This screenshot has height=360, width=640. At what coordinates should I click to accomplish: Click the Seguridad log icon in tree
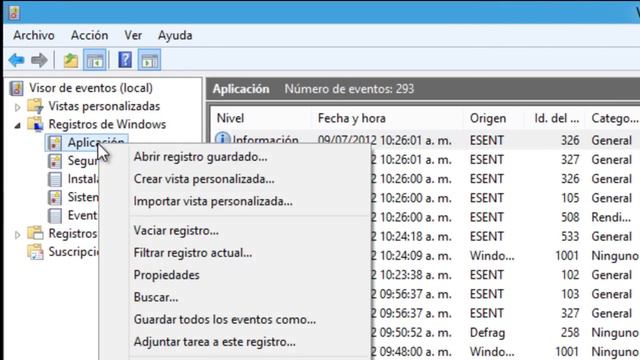[x=54, y=161]
